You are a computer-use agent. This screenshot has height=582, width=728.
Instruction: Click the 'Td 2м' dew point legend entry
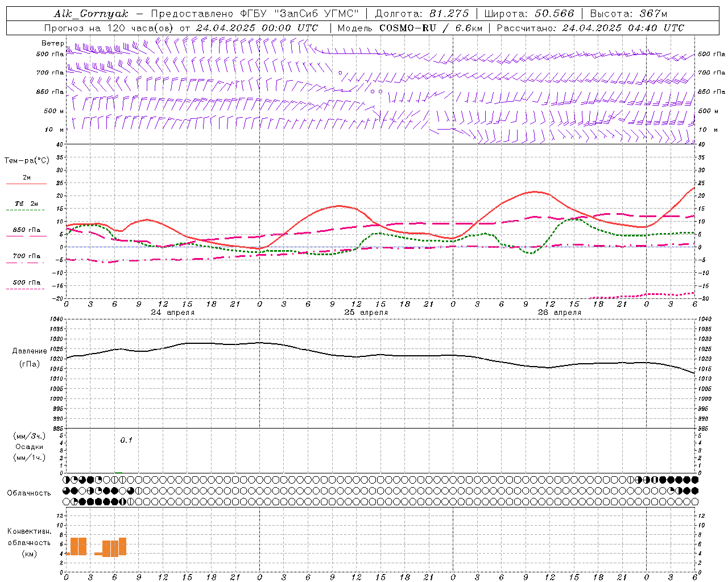coord(27,203)
